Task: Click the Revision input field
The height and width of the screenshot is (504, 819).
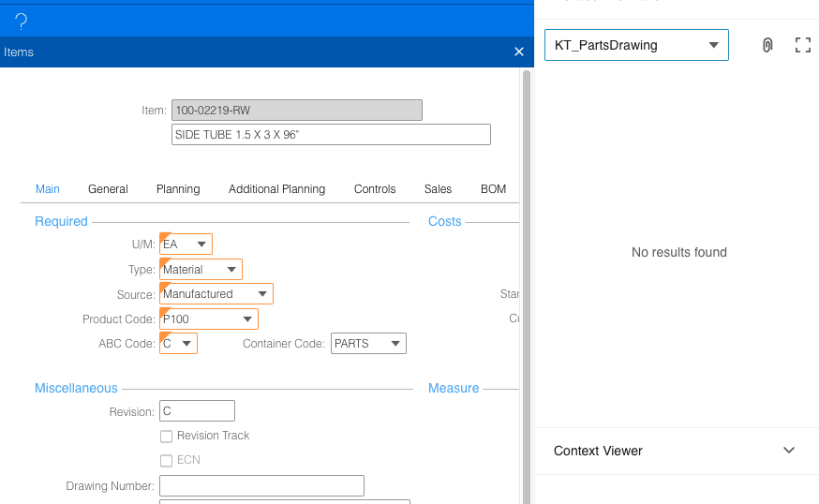Action: pos(197,411)
